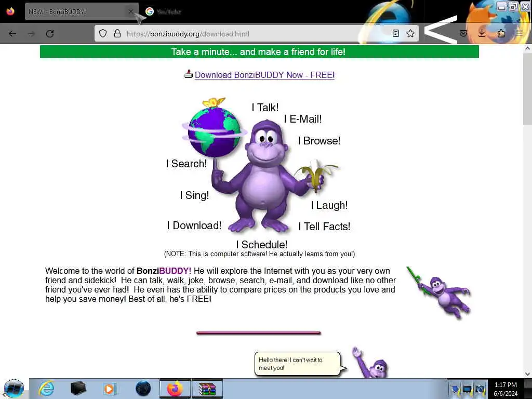Click the 'I Search!' text

coord(187,164)
